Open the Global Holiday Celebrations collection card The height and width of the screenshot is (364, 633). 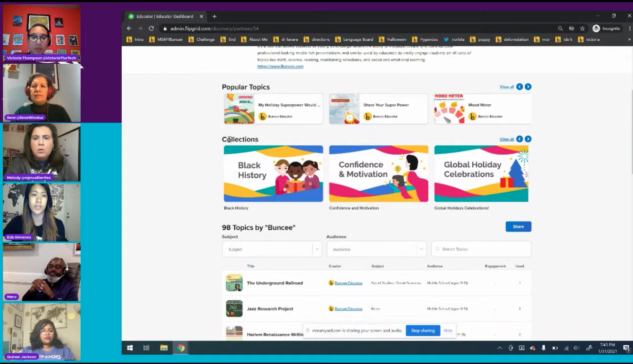pos(481,174)
